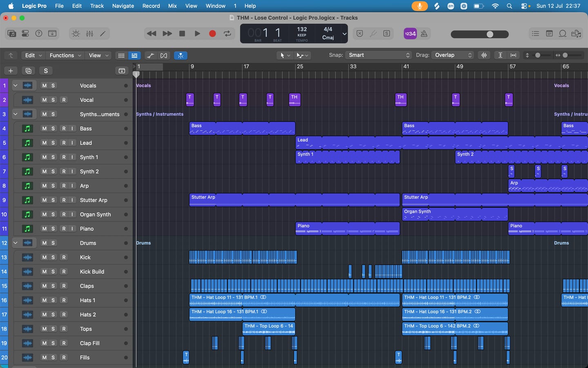Open the tracks area View dropdown
This screenshot has height=368, width=588.
click(x=99, y=55)
